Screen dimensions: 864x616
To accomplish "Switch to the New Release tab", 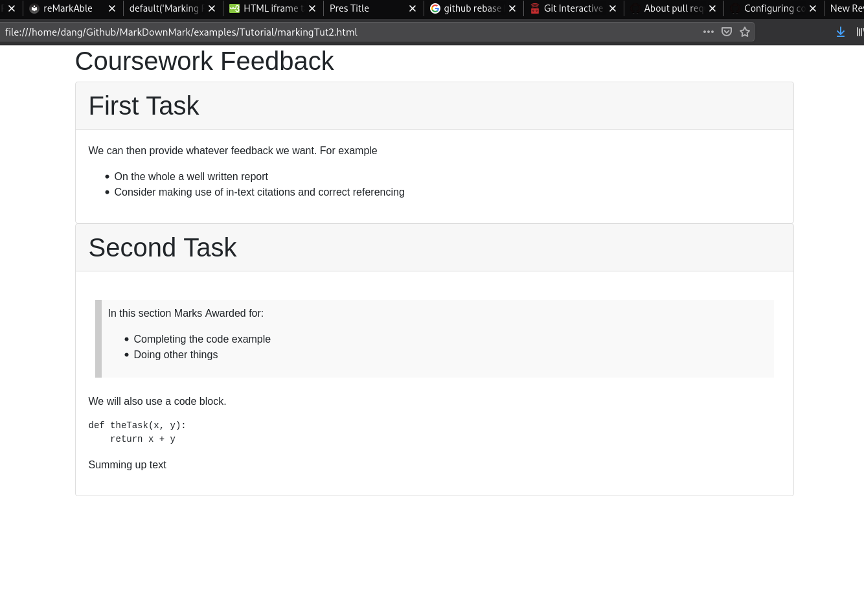I will 845,8.
